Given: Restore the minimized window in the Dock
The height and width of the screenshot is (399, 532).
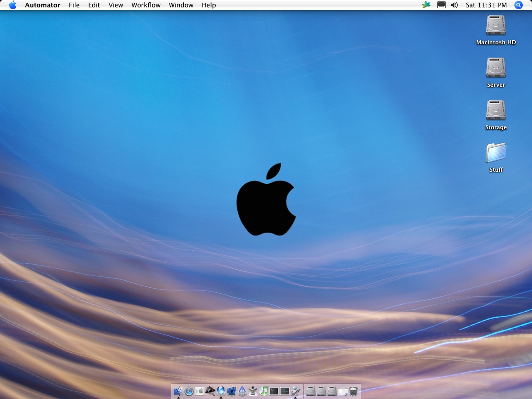Looking at the screenshot, I should coord(343,392).
